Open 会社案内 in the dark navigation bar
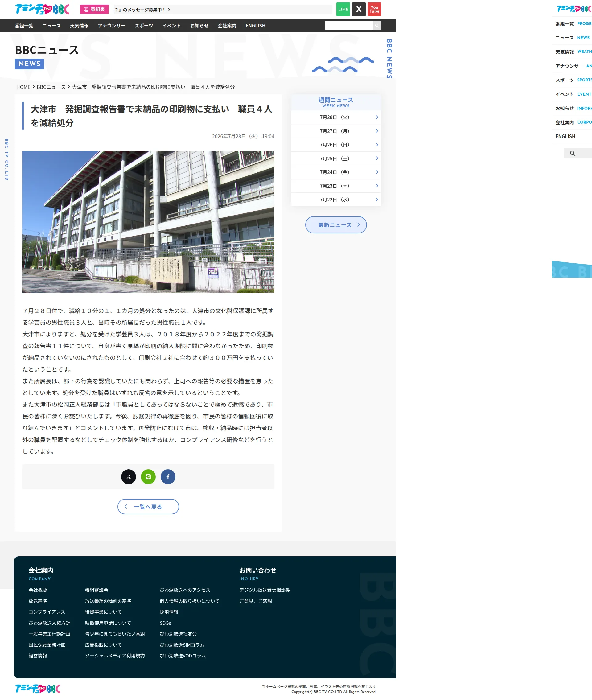Image resolution: width=592 pixels, height=700 pixels. coord(227,26)
